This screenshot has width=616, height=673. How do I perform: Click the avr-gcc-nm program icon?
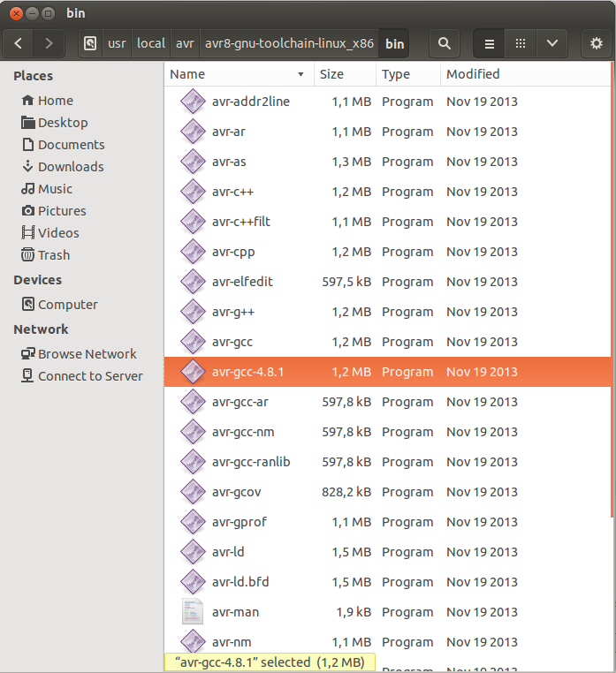point(193,432)
